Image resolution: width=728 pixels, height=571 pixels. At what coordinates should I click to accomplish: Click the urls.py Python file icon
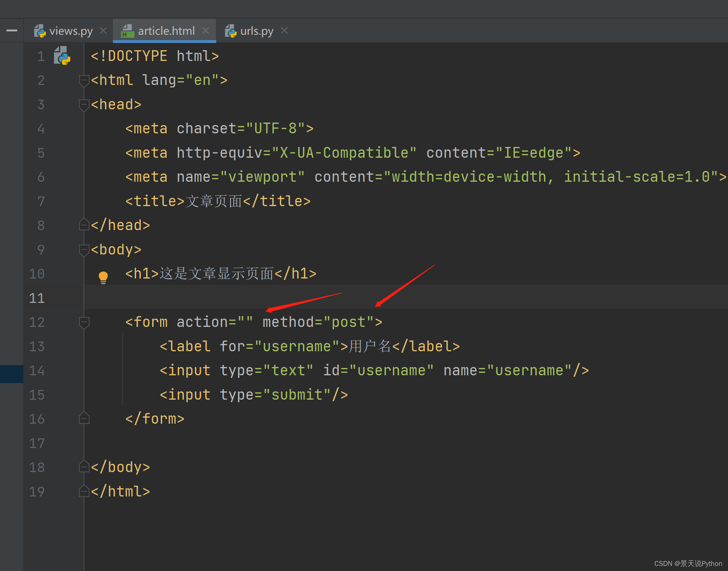point(231,31)
